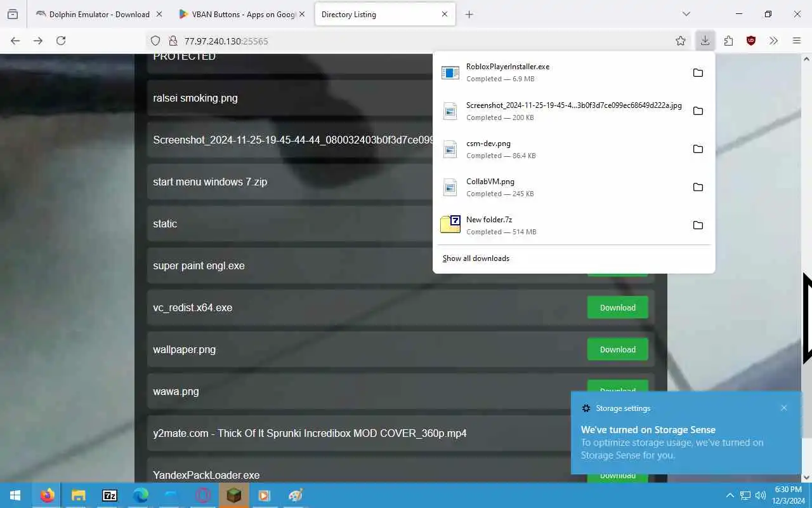Expand the more tools overflow chevron

coord(773,41)
